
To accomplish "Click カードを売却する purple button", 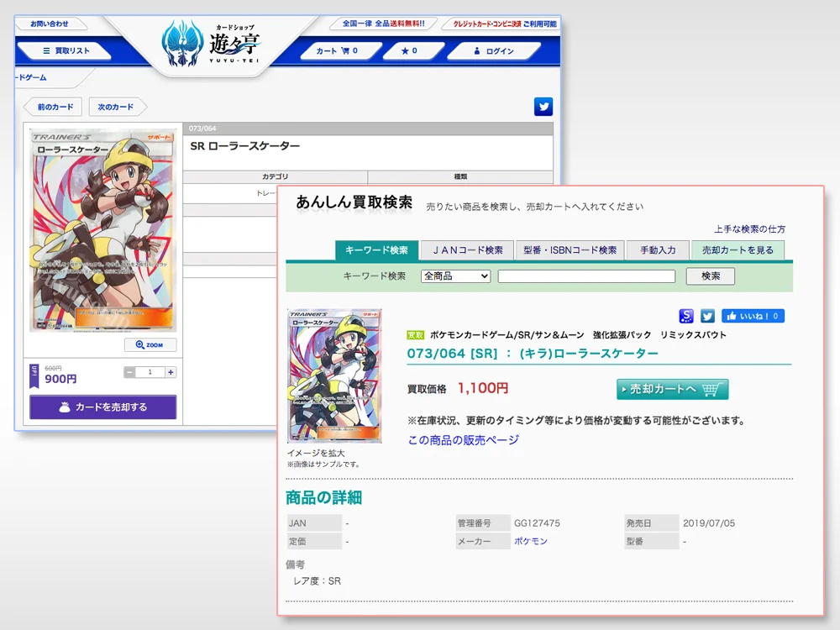I will pyautogui.click(x=102, y=407).
